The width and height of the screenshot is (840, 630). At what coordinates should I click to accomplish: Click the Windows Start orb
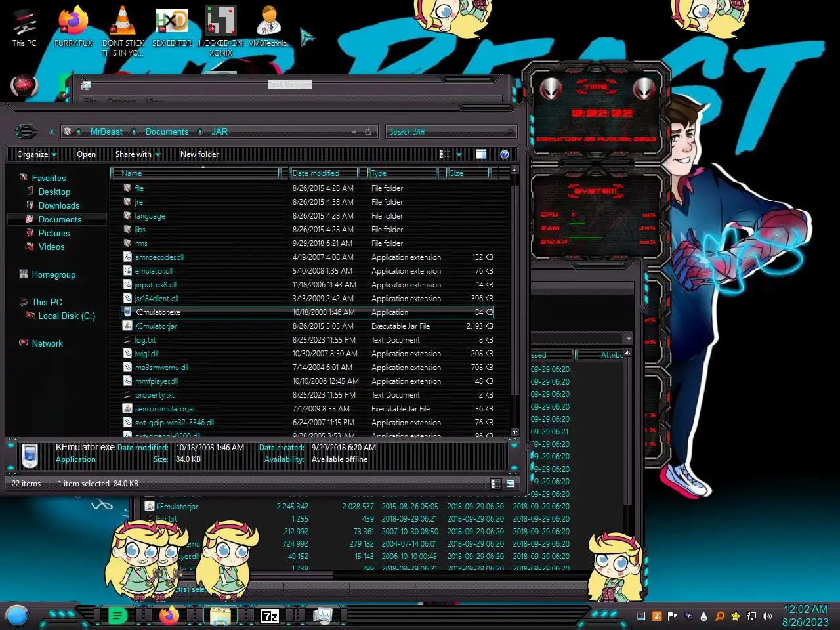[17, 616]
